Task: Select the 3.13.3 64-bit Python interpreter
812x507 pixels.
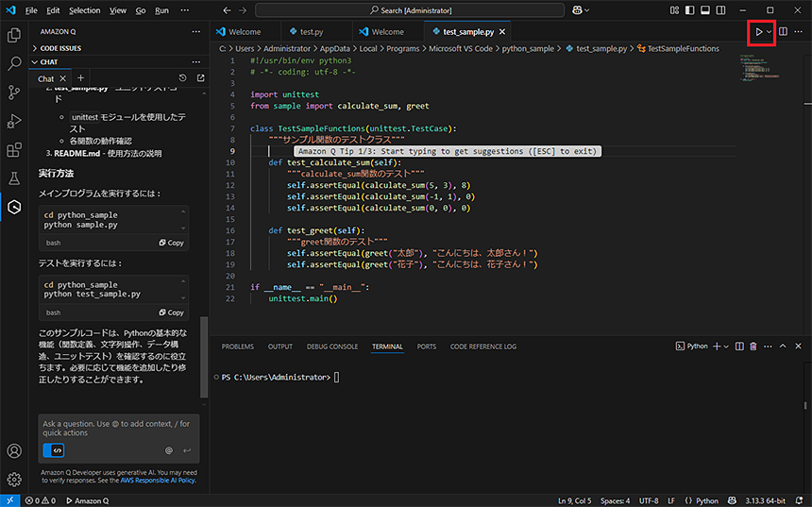Action: (x=766, y=500)
